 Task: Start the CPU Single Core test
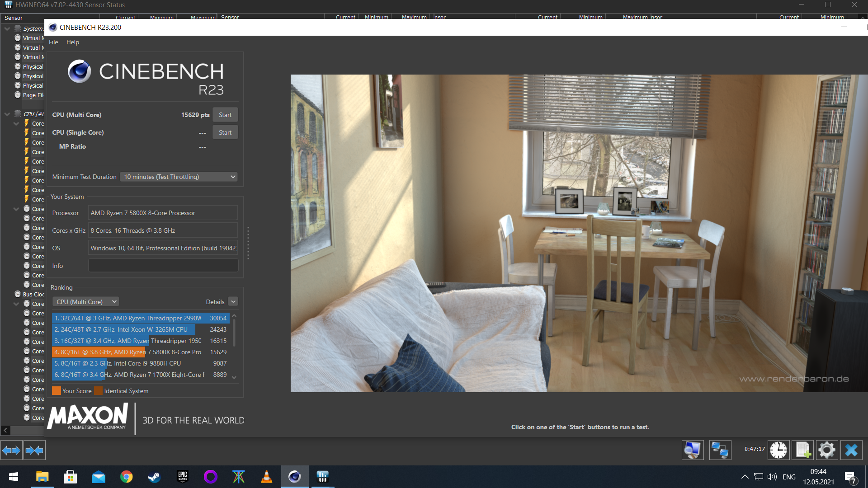click(x=225, y=132)
